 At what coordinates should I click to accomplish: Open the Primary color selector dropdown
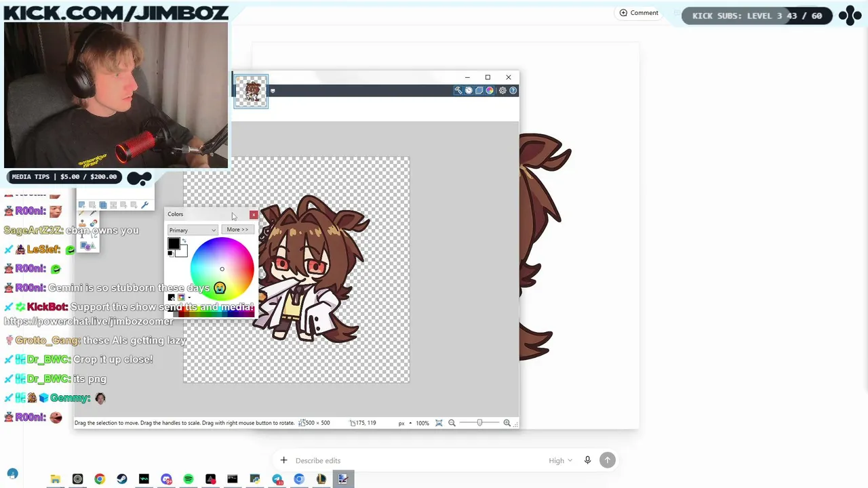point(193,230)
